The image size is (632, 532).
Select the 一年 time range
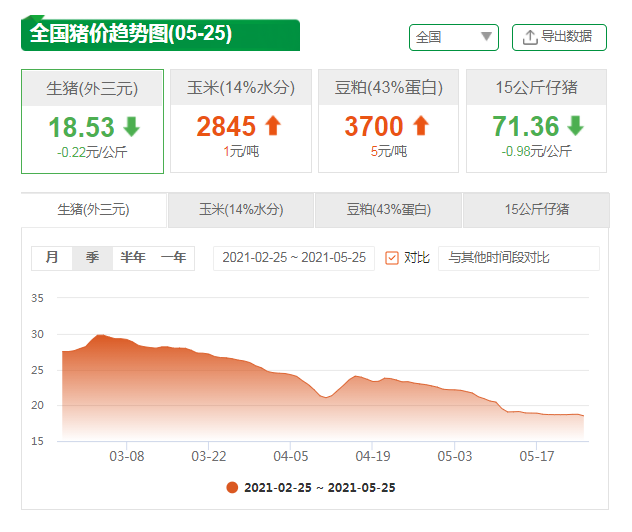click(x=174, y=258)
